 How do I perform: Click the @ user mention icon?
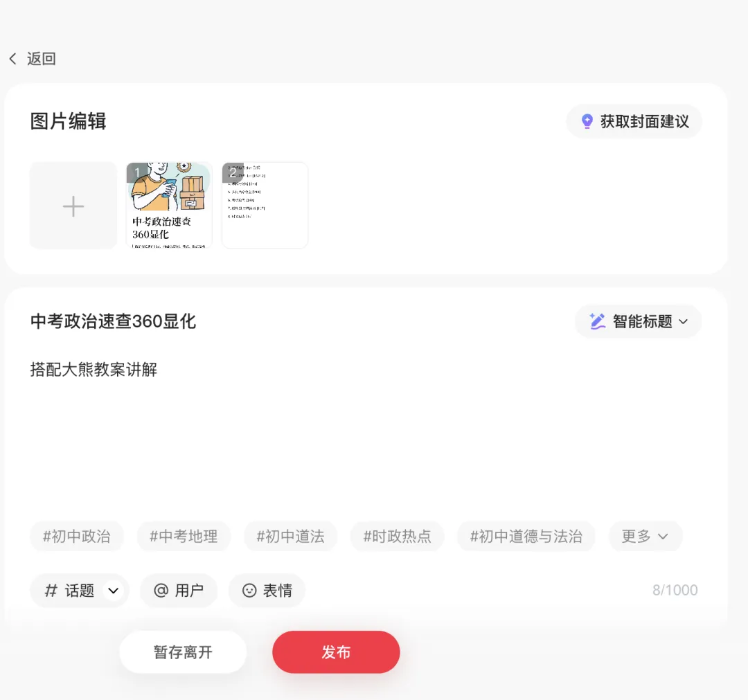[x=161, y=590]
